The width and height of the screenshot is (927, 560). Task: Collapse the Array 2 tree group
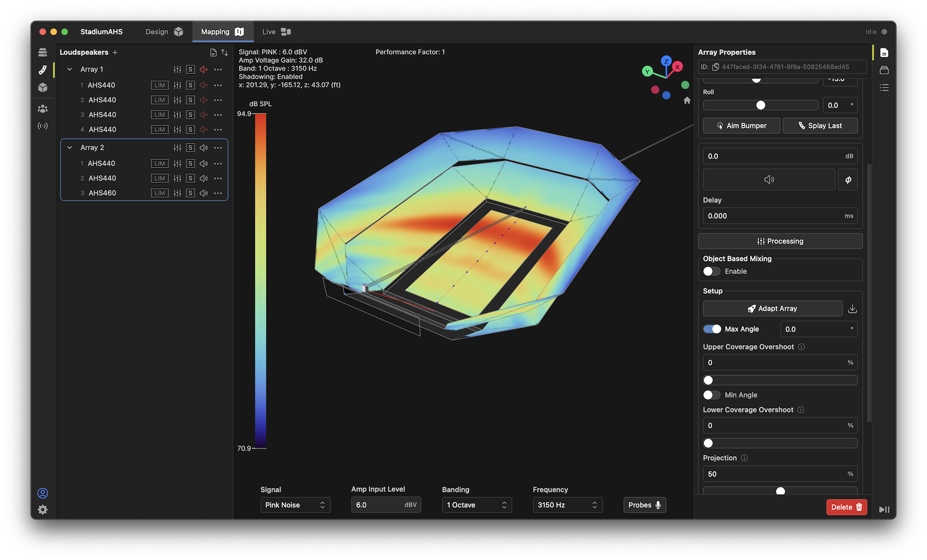click(x=70, y=148)
